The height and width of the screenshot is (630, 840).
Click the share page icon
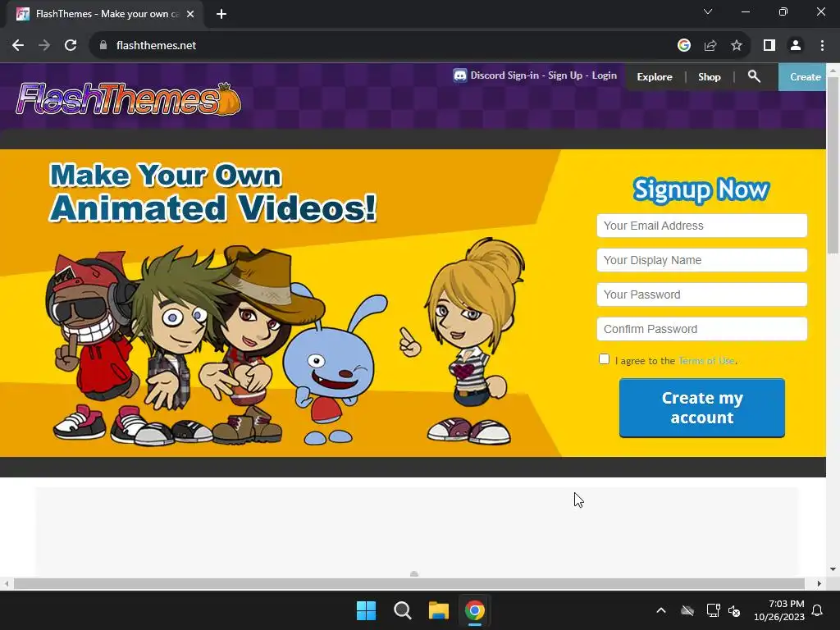tap(710, 46)
